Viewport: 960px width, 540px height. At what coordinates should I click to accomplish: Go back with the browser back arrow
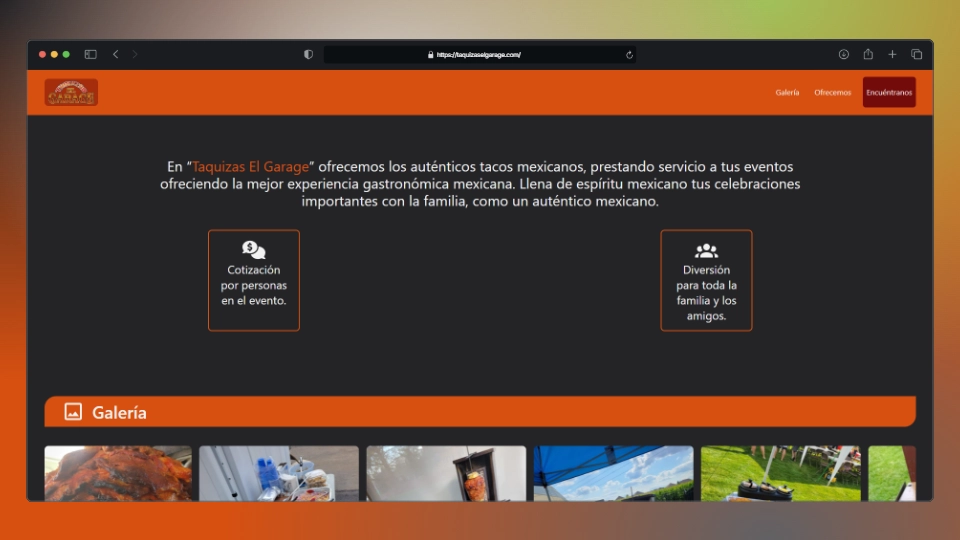pos(116,54)
